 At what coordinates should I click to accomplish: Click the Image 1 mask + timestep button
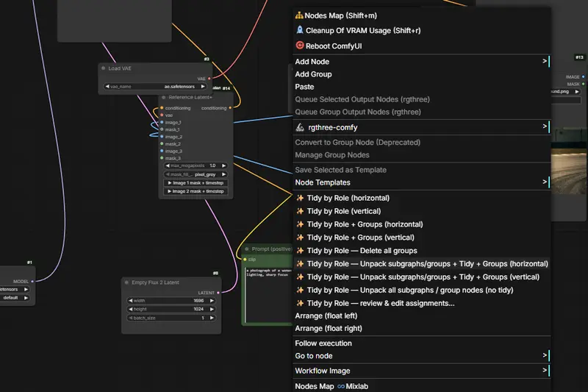(x=196, y=183)
